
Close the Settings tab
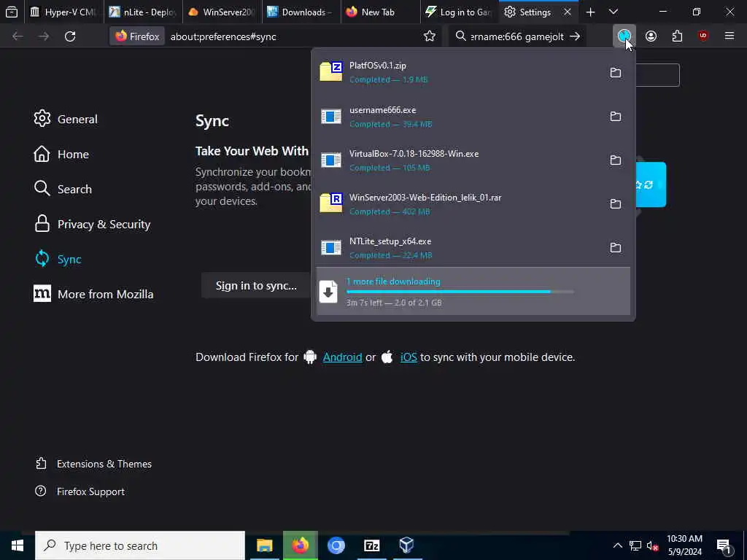pos(567,12)
